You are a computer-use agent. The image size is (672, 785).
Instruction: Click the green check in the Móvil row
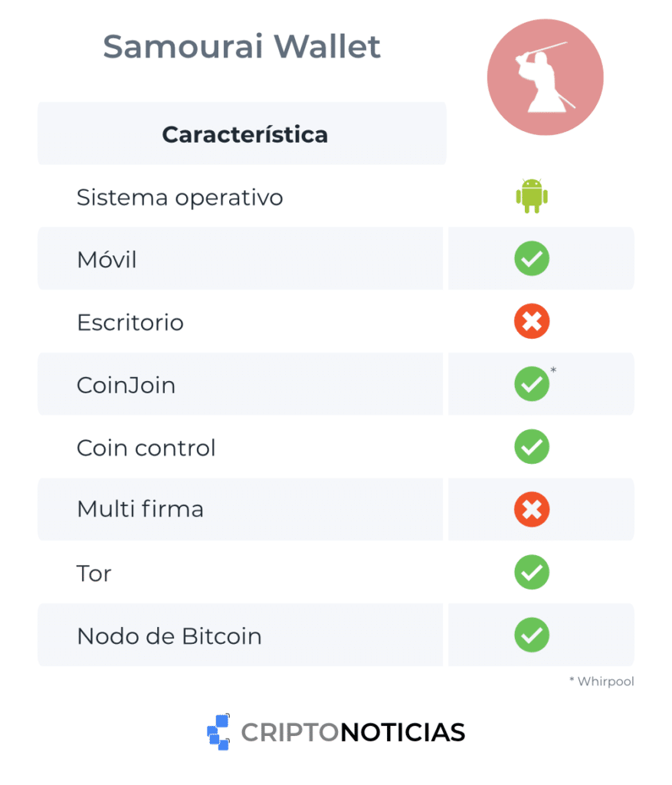click(532, 258)
